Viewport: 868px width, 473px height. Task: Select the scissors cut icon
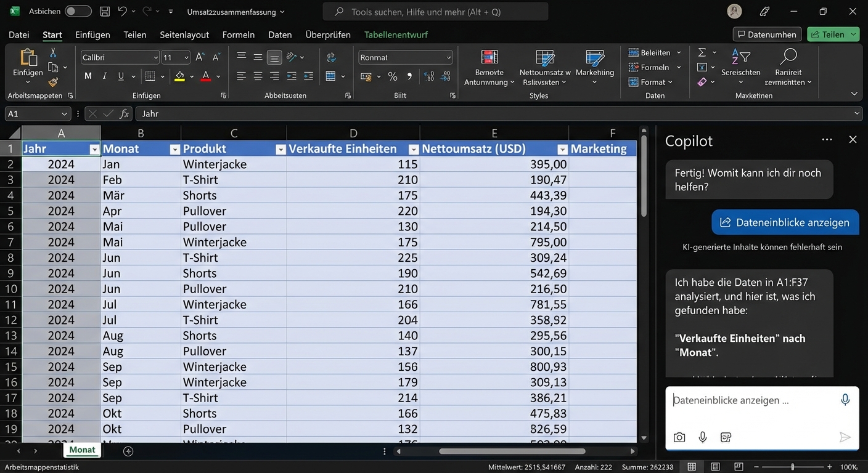(53, 54)
